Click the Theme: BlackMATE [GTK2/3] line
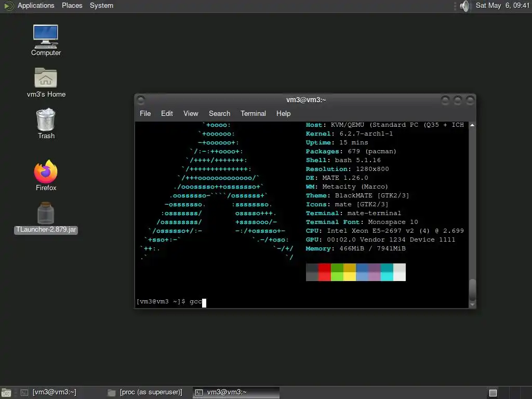This screenshot has height=399, width=532. (x=357, y=195)
